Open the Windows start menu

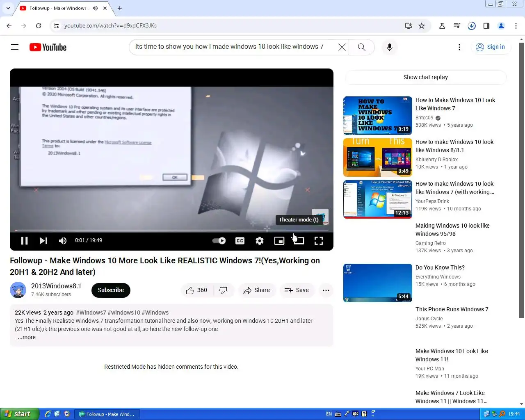(x=20, y=414)
